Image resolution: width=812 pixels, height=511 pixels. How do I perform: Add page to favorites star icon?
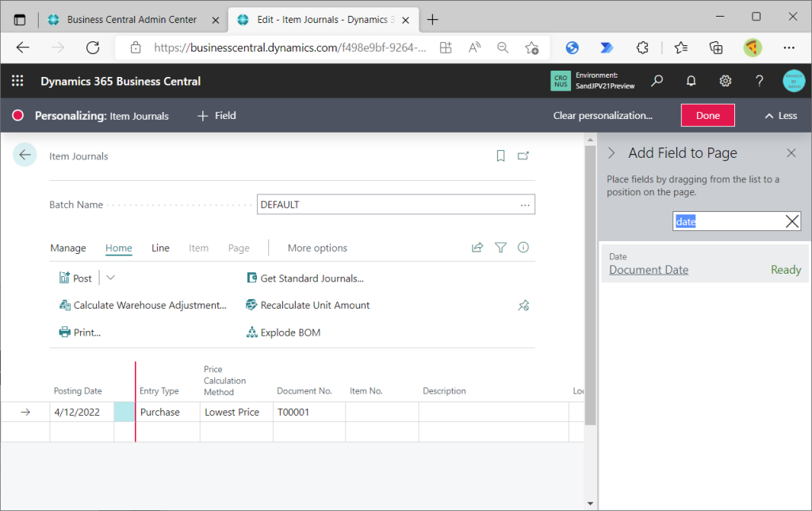pyautogui.click(x=531, y=48)
